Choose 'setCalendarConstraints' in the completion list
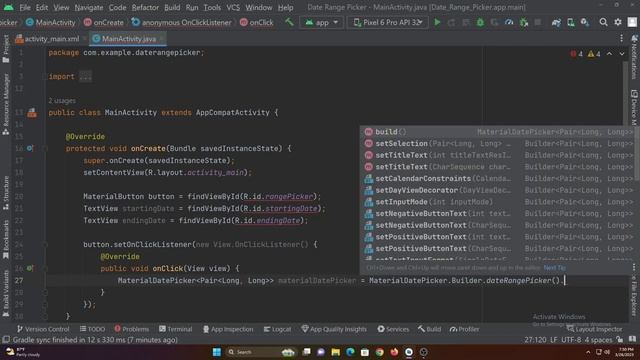 tap(497, 179)
